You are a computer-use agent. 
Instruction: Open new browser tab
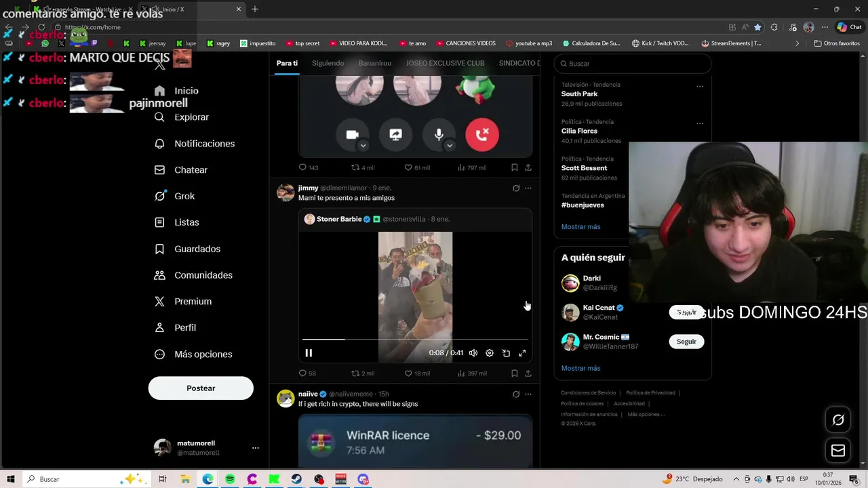pos(255,9)
